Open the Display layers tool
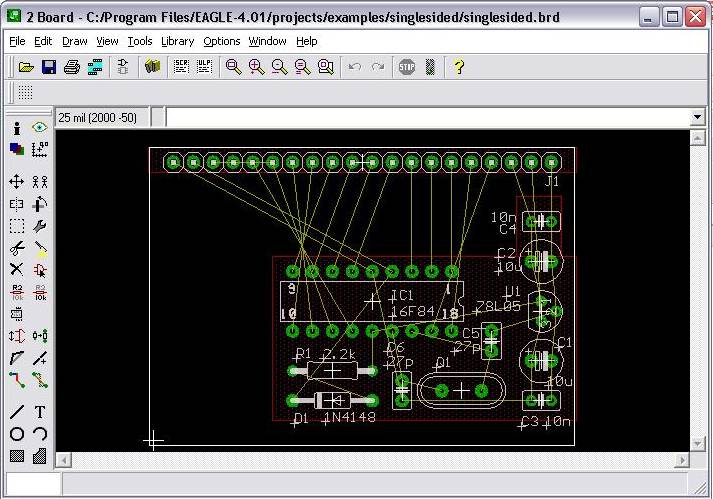The height and width of the screenshot is (499, 713). (17, 149)
